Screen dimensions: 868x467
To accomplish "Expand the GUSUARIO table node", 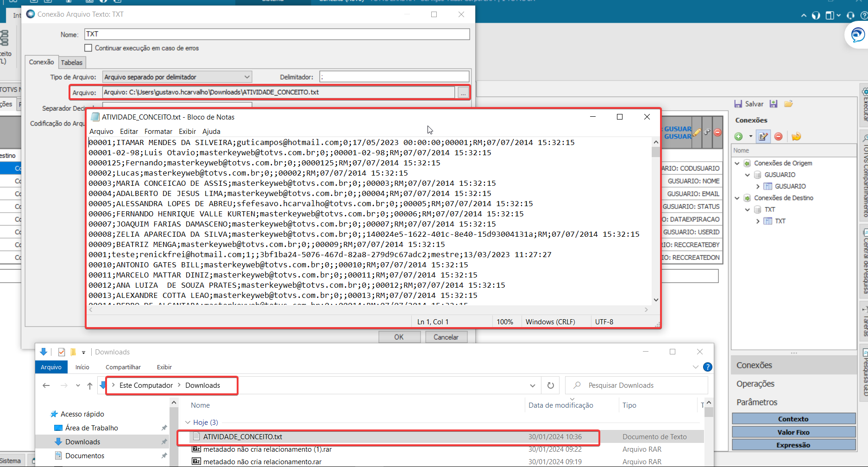I will tap(758, 186).
